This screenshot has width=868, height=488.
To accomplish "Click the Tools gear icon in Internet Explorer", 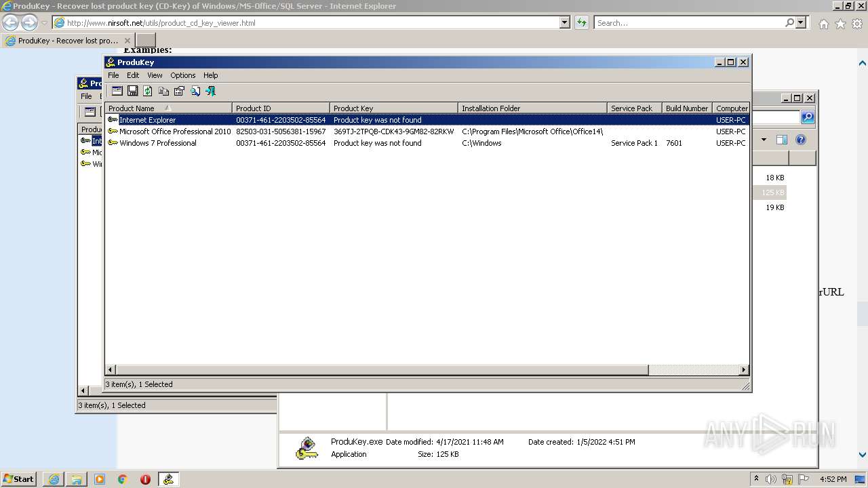I will 857,24.
